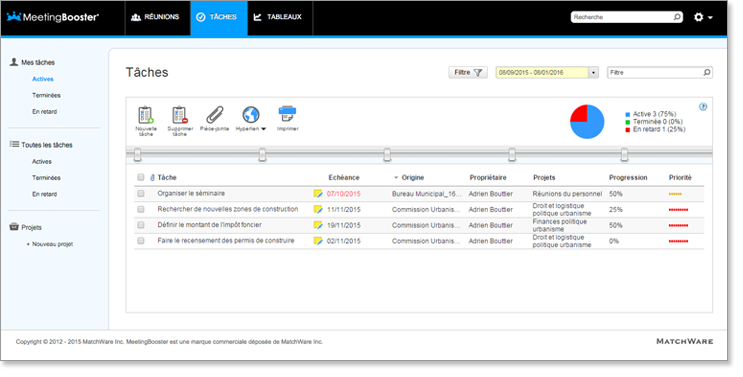Open the TABLEAUX tab
This screenshot has height=377, width=743.
pyautogui.click(x=278, y=17)
